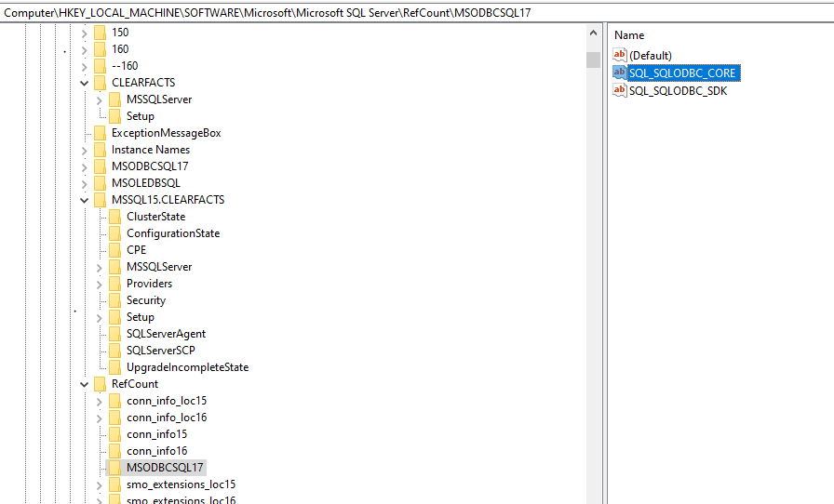834x504 pixels.
Task: Click the tree pane scrollbar thumb
Action: pos(594,60)
